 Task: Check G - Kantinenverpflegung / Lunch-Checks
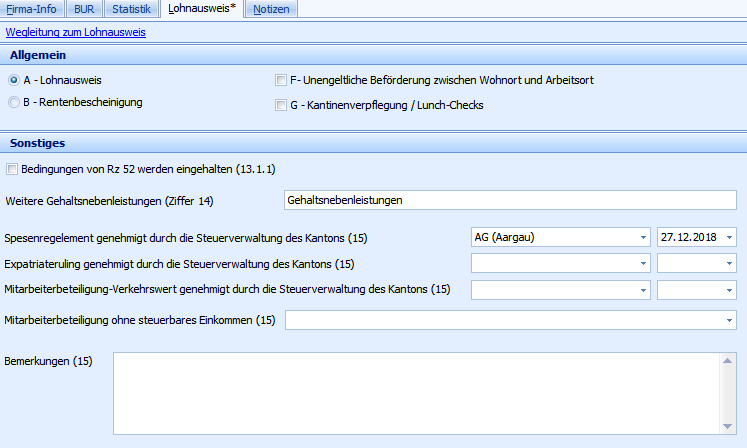[281, 105]
